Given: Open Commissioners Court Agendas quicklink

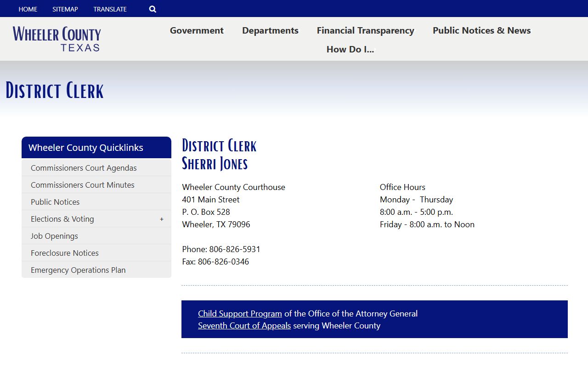Looking at the screenshot, I should click(x=96, y=168).
